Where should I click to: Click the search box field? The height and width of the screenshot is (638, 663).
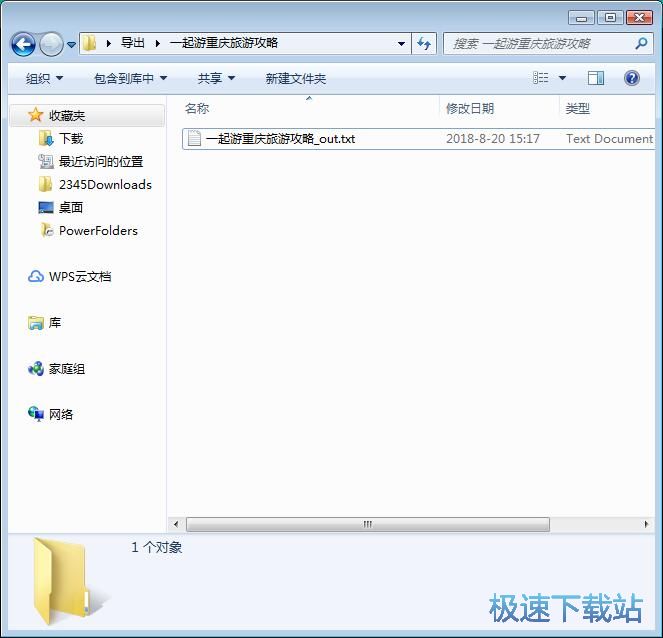pyautogui.click(x=548, y=44)
